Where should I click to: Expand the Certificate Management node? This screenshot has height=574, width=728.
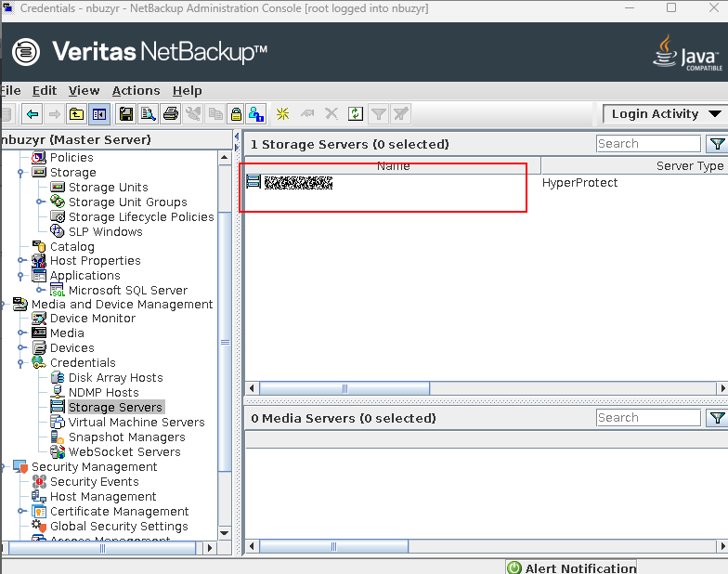(x=20, y=511)
